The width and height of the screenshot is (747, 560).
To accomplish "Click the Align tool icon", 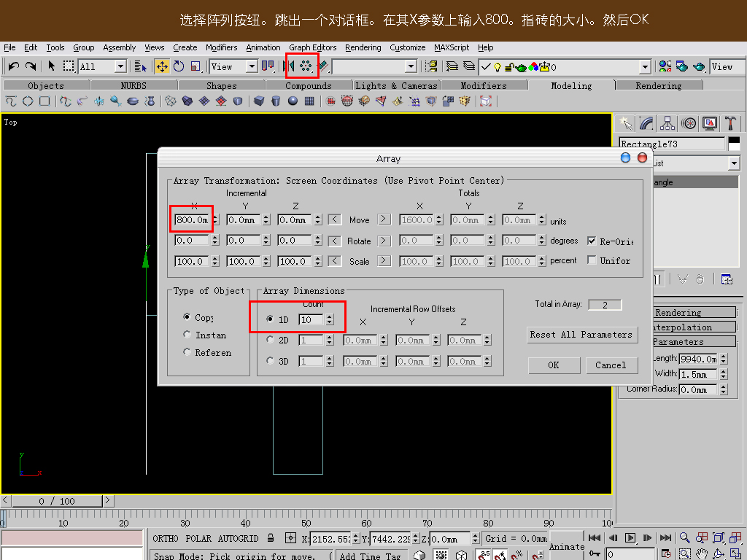I will tap(323, 66).
